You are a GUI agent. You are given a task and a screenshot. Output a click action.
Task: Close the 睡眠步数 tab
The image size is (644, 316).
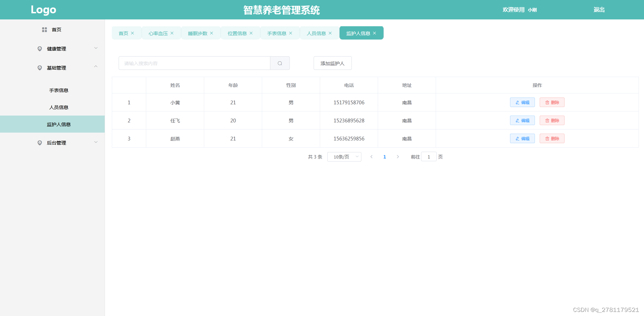[x=212, y=33]
